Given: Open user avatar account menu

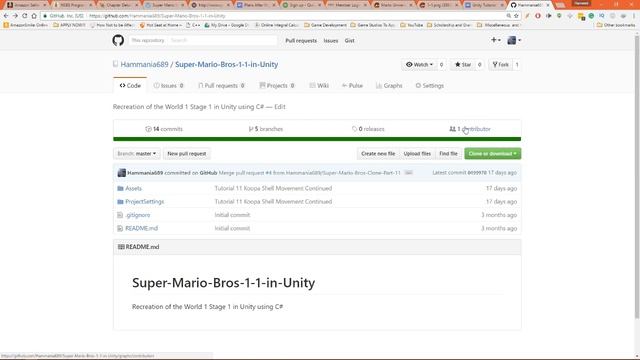Looking at the screenshot, I should pos(513,40).
